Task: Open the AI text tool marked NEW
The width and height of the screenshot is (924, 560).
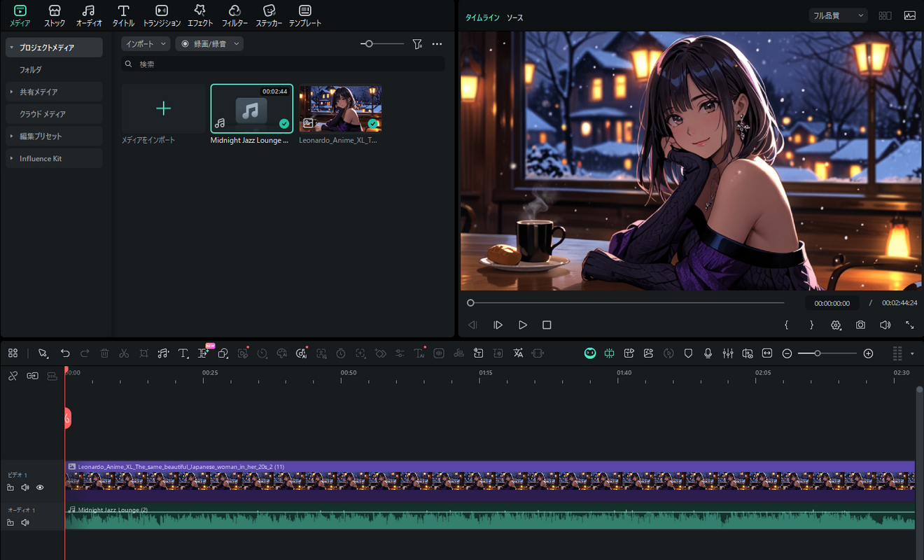Action: point(204,353)
